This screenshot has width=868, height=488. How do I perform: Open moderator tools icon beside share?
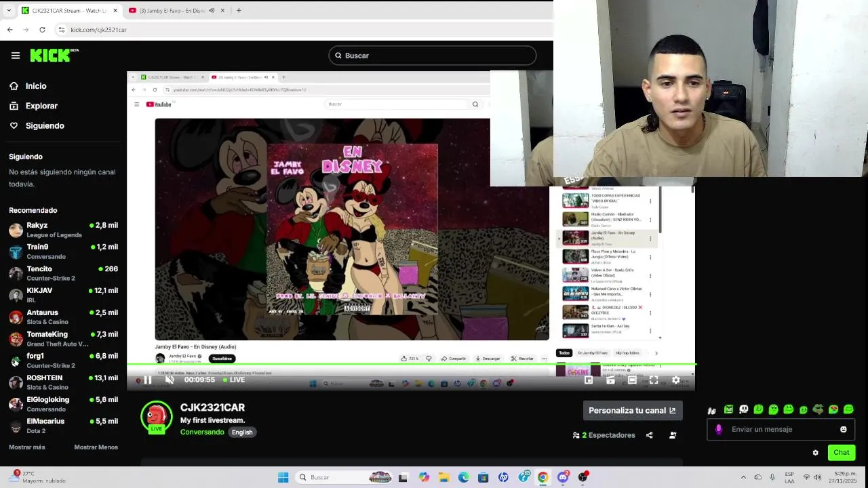(x=673, y=435)
